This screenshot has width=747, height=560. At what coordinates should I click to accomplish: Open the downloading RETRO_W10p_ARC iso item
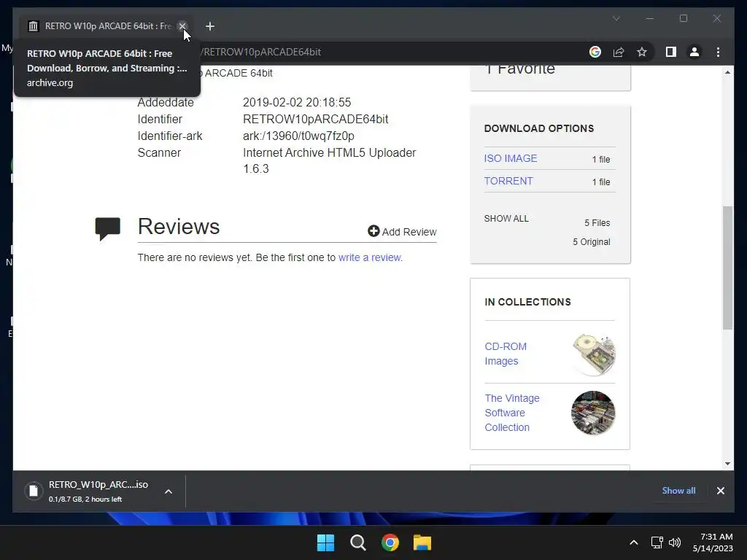tap(88, 491)
